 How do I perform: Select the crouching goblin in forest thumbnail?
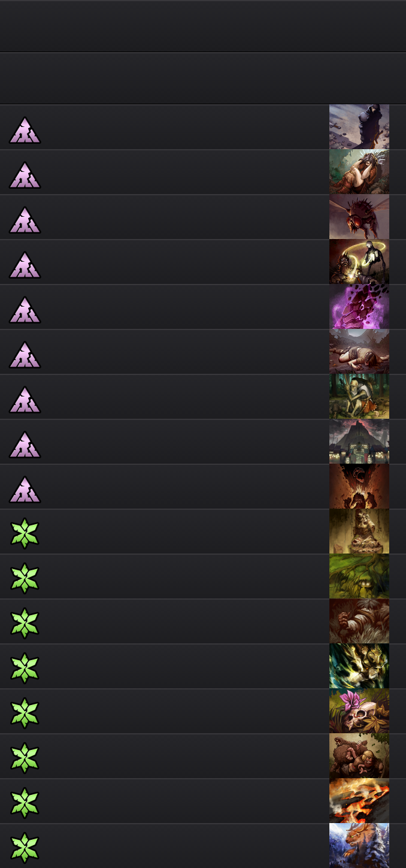point(359,397)
